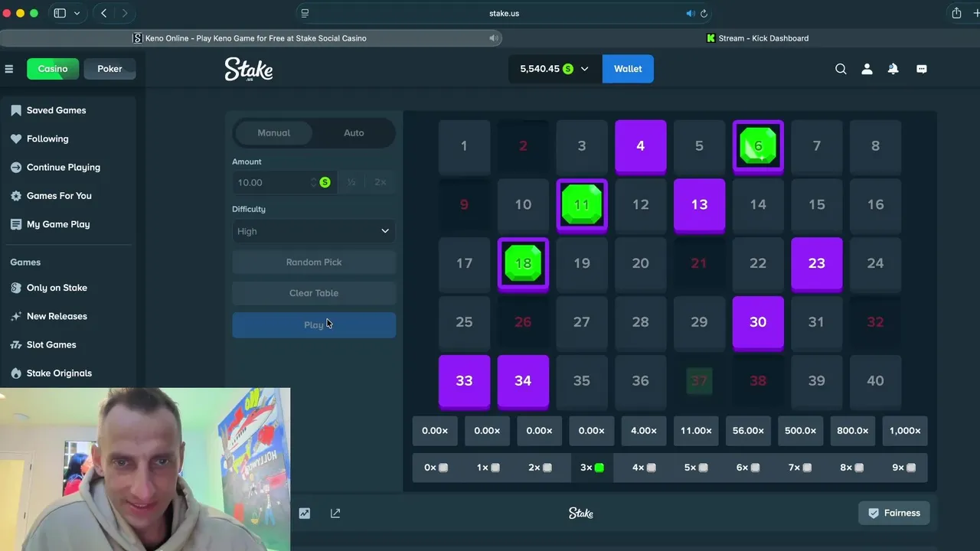
Task: Switch to the Manual betting tab
Action: pyautogui.click(x=273, y=133)
